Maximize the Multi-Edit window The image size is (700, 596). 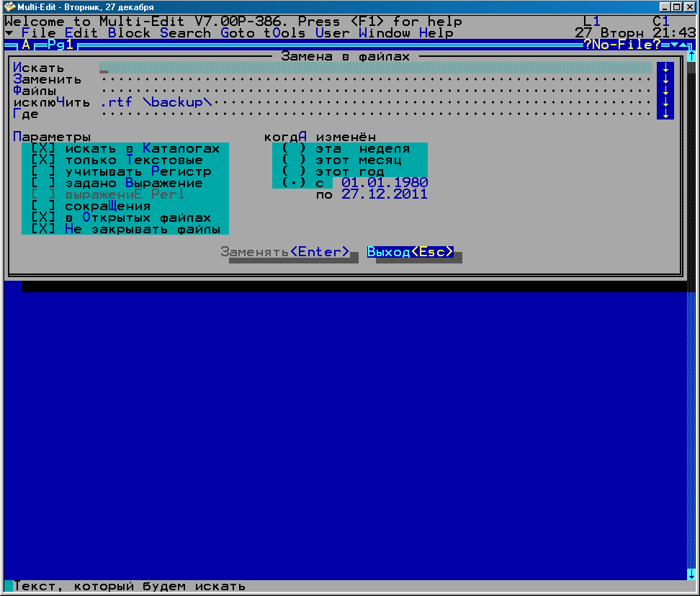pos(677,6)
